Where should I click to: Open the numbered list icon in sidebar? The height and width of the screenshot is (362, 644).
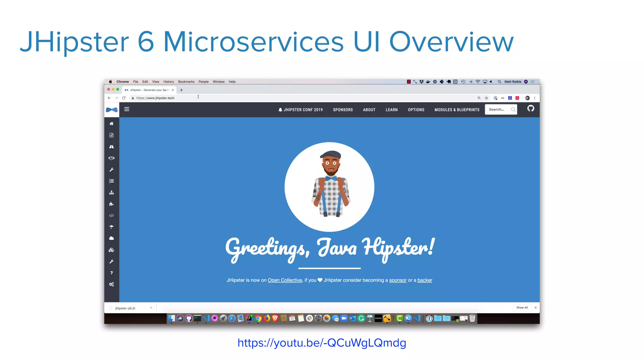[111, 181]
